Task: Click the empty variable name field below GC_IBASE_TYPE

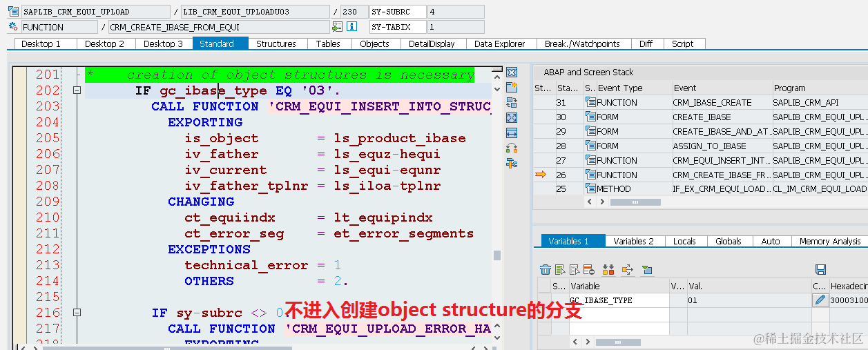Action: click(618, 314)
